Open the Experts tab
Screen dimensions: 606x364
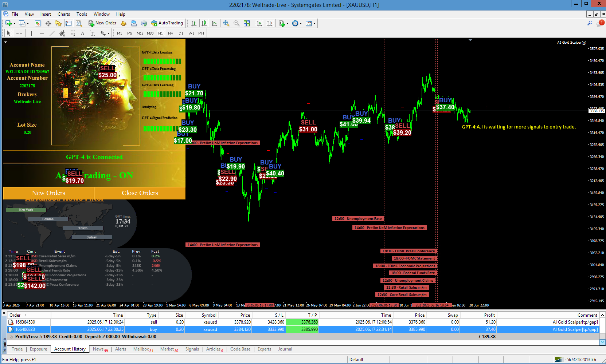point(264,349)
